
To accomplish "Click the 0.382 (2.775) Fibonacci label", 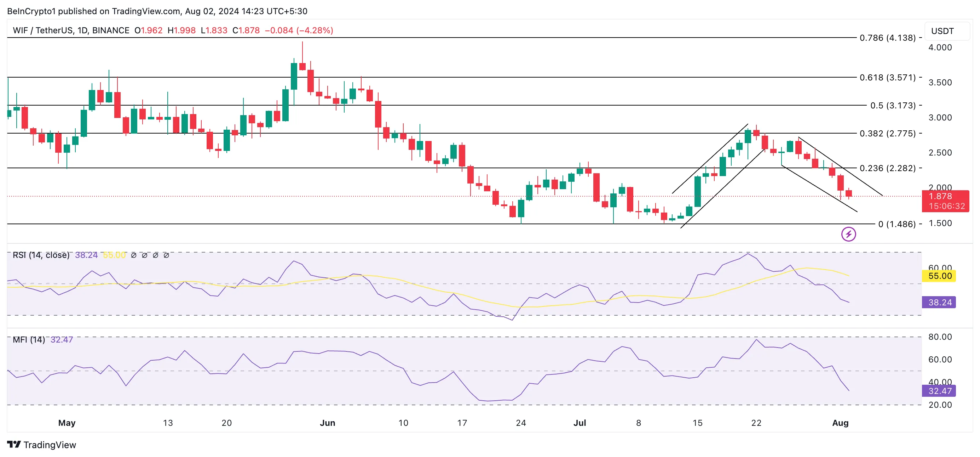I will click(887, 133).
